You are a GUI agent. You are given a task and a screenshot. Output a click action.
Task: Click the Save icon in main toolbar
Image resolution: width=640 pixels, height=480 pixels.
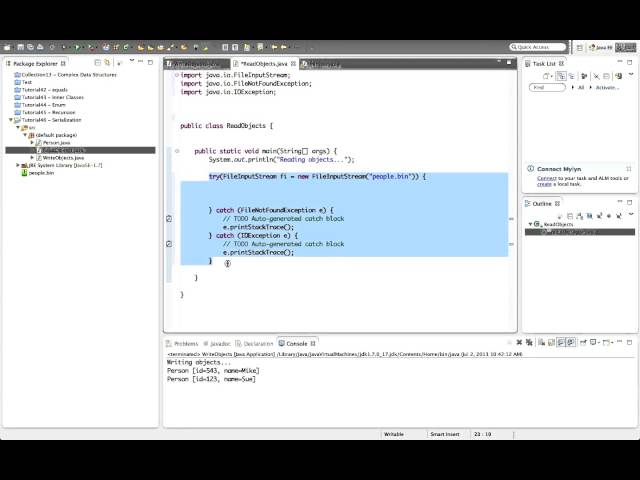20,47
